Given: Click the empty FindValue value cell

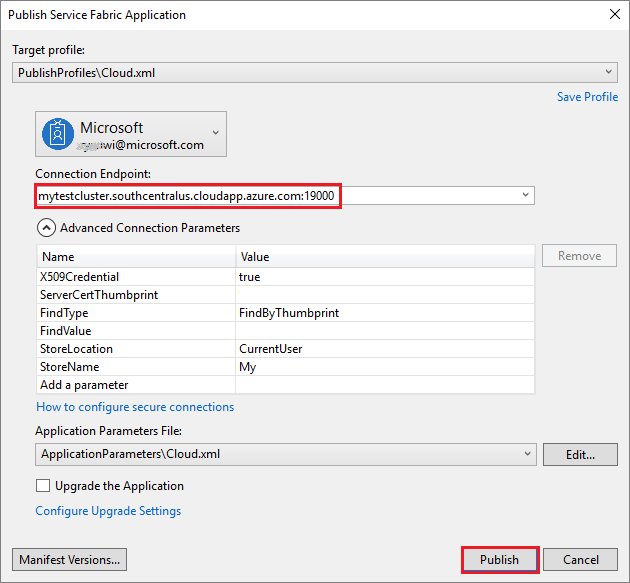Looking at the screenshot, I should point(385,331).
